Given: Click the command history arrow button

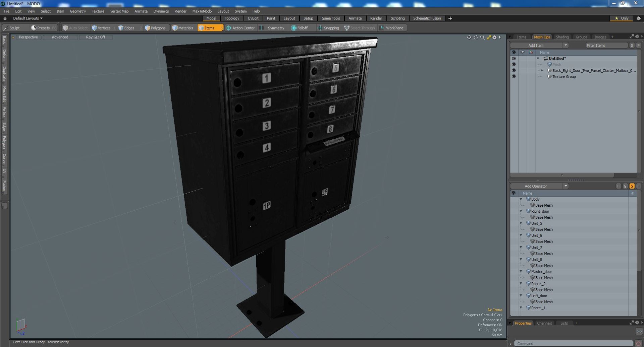Looking at the screenshot, I should click(x=511, y=344).
